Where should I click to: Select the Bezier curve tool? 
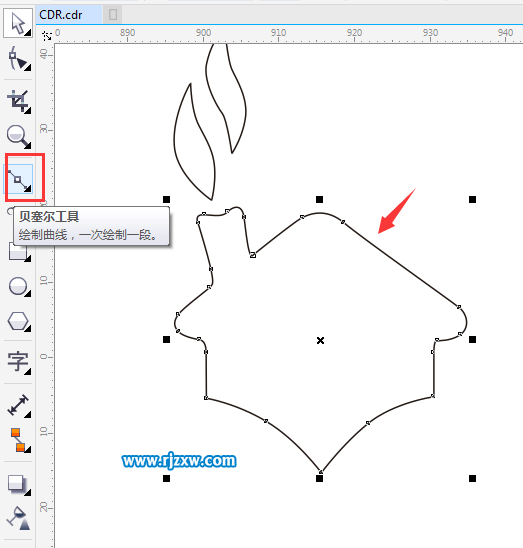(18, 179)
